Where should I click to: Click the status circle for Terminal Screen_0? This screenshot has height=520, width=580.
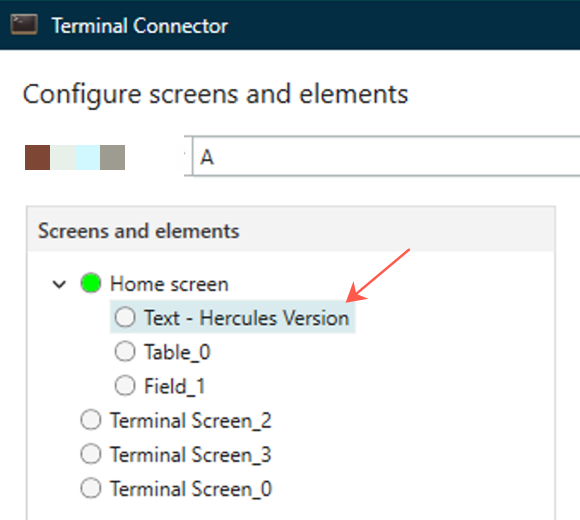tap(91, 488)
